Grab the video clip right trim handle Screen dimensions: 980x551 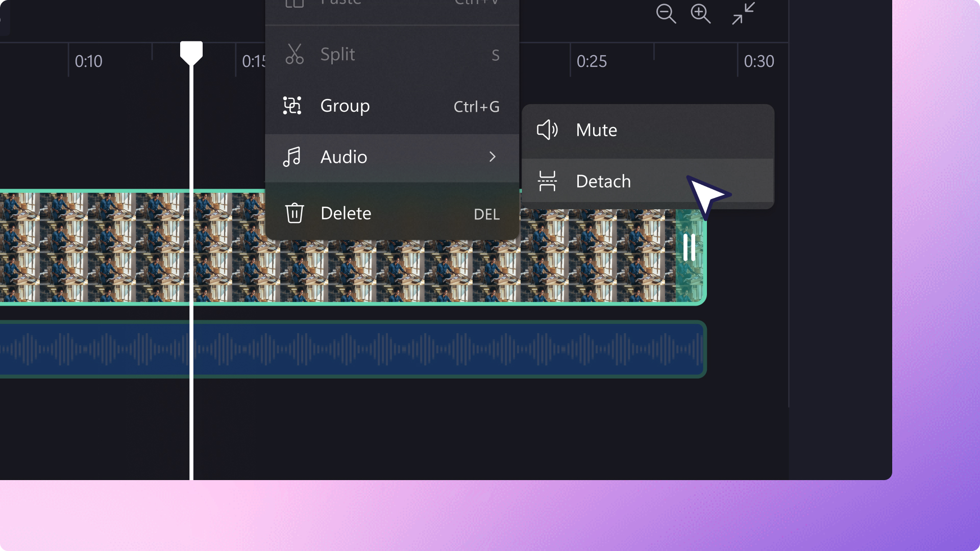[x=689, y=247]
